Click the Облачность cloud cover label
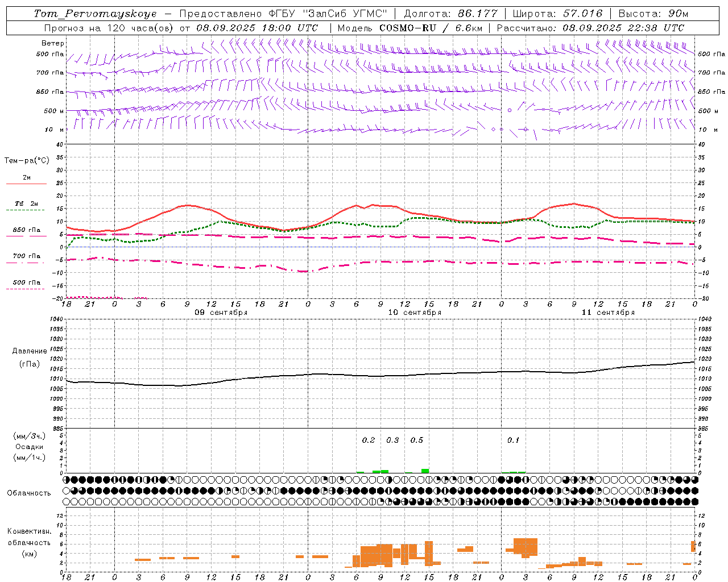 point(29,493)
